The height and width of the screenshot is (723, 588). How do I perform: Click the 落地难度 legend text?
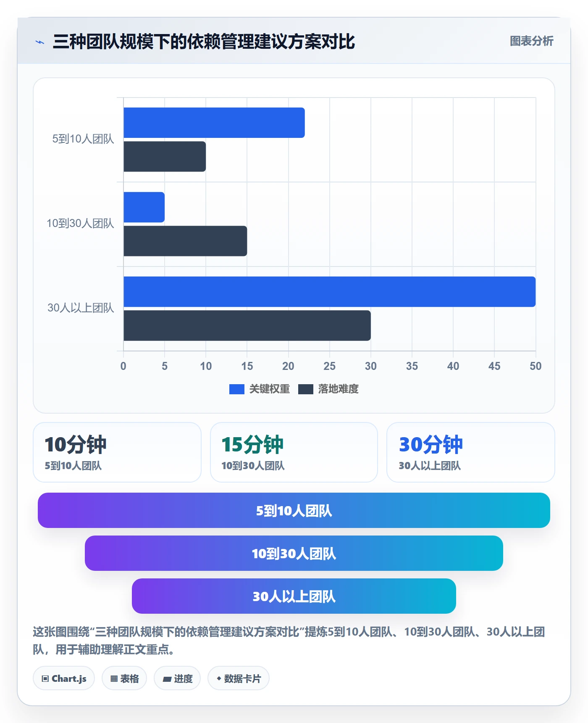tap(339, 389)
